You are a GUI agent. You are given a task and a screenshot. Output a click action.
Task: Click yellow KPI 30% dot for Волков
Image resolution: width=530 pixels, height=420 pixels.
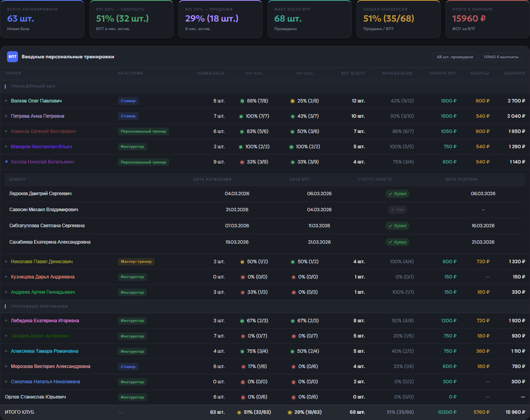pos(292,101)
